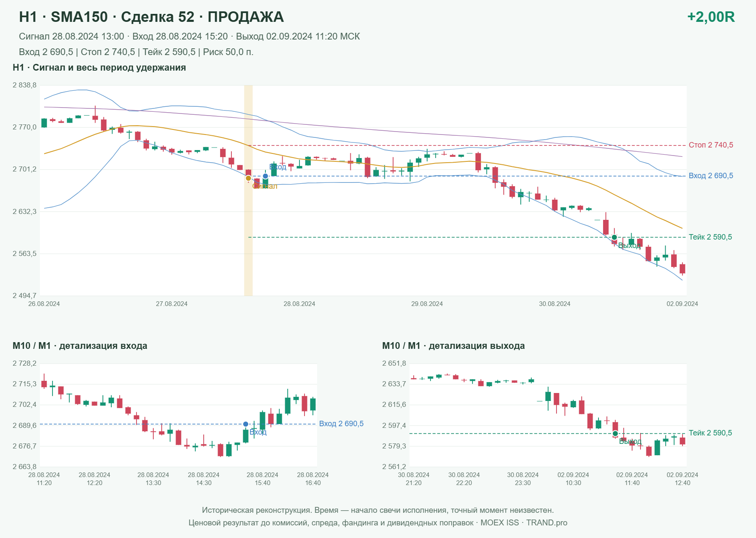756x538 pixels.
Task: Click the title 'H1 · SMA150 · Сделка 52 · ПРОДАЖА'
Action: tap(152, 17)
